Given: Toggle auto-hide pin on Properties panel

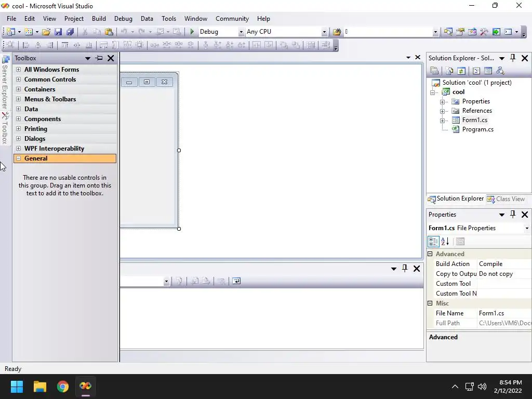Looking at the screenshot, I should click(513, 215).
